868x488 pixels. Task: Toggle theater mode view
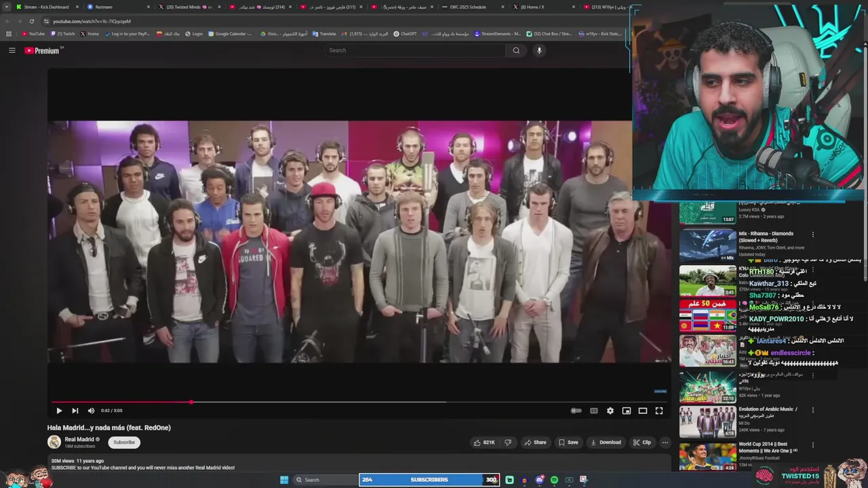(643, 410)
